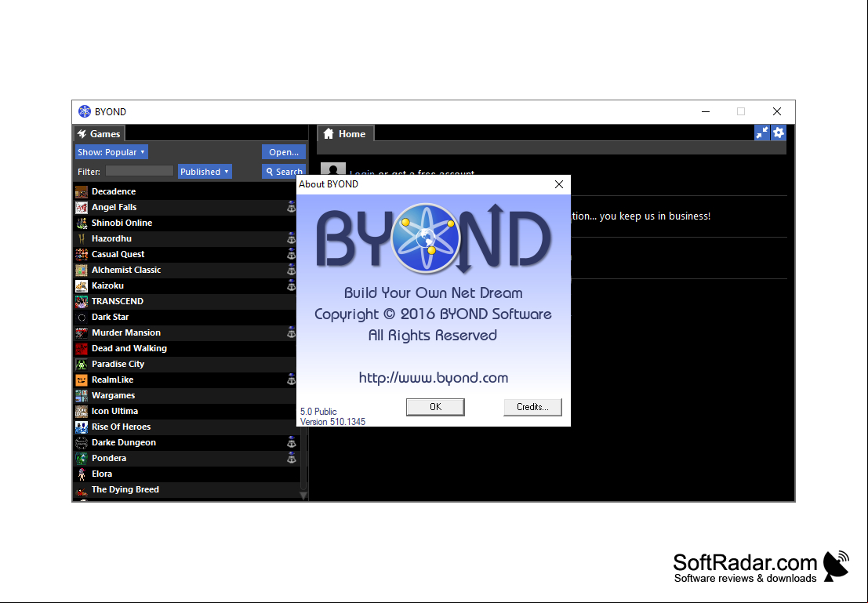Click the Rise Of Heroes game icon
Screen dimensions: 868x603
(82, 427)
